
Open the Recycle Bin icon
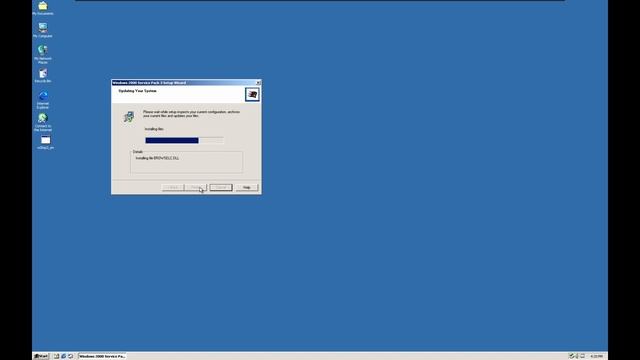(43, 76)
